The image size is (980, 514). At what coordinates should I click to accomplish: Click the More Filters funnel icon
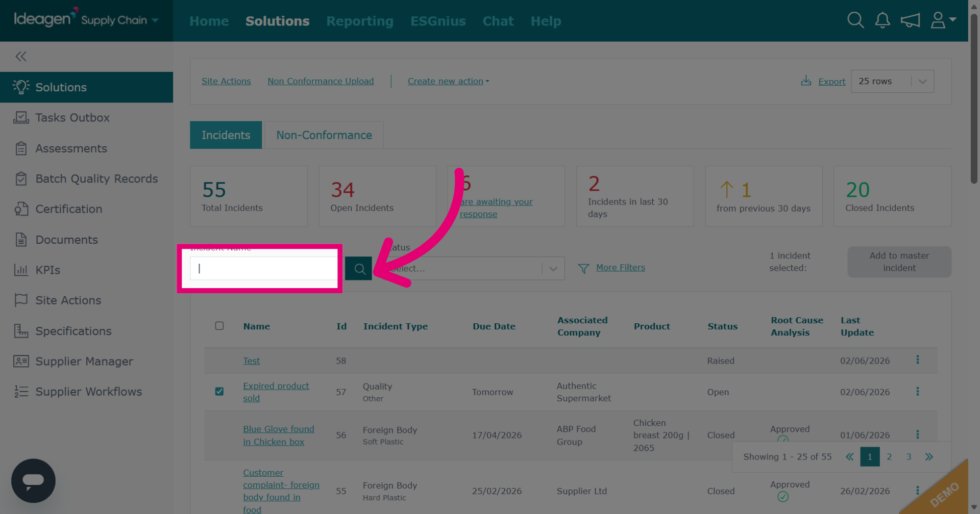click(583, 268)
